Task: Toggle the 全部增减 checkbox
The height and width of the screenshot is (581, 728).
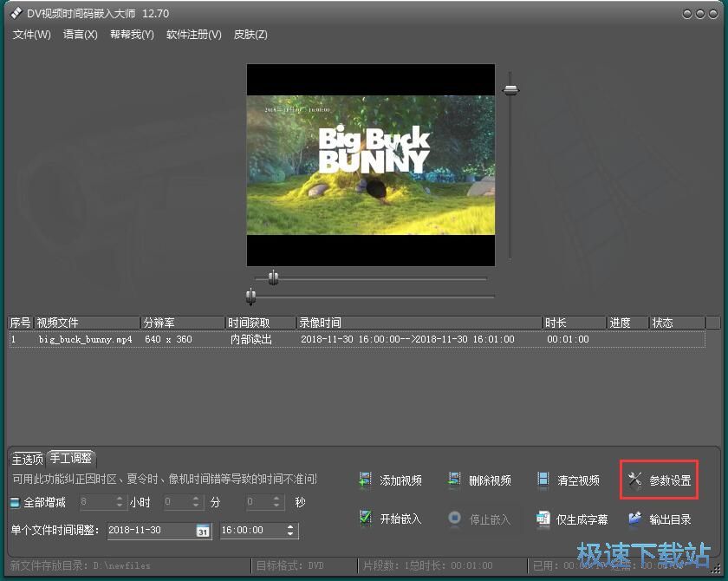Action: (15, 502)
